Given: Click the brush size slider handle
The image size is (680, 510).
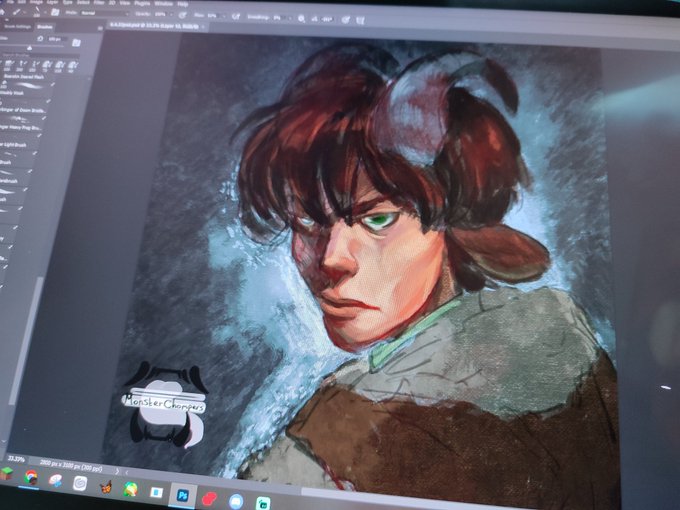Looking at the screenshot, I should (x=30, y=48).
